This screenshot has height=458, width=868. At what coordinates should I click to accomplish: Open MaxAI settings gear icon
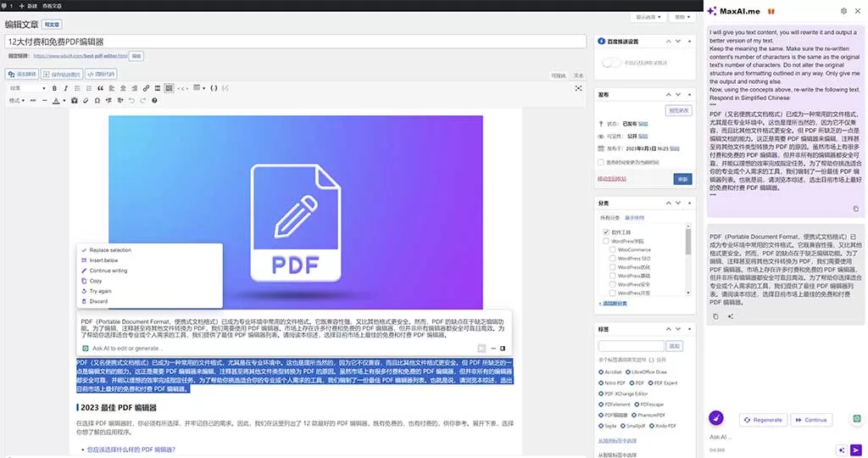(x=843, y=11)
